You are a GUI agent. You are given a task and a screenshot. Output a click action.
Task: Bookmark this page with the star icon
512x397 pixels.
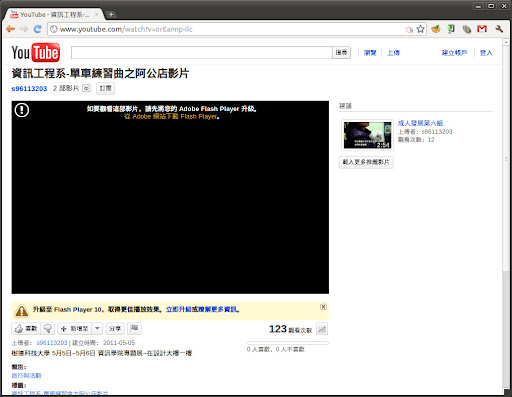click(421, 29)
